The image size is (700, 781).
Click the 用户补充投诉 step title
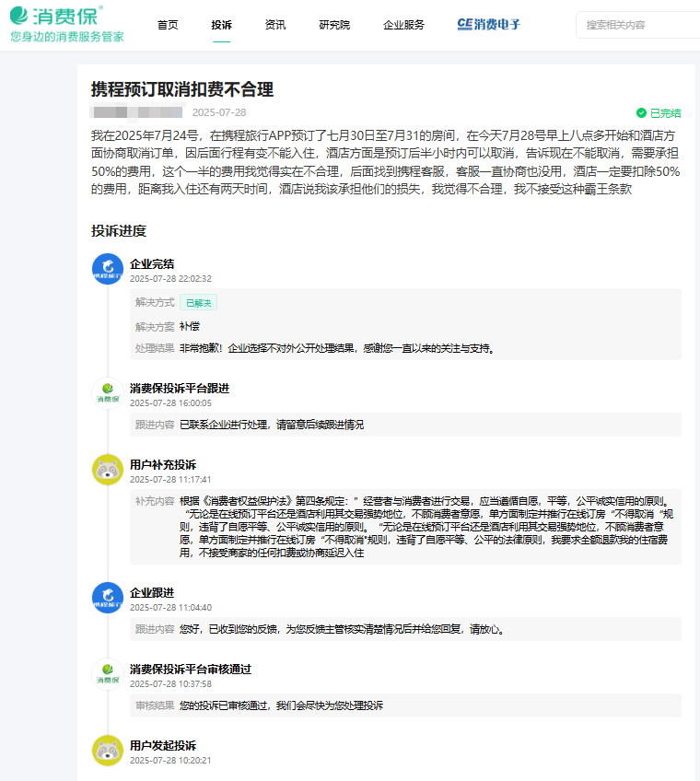pos(163,465)
